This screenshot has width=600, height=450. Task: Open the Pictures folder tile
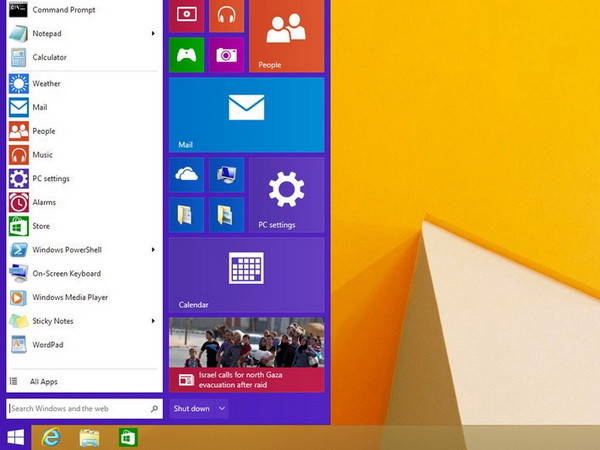pyautogui.click(x=227, y=215)
